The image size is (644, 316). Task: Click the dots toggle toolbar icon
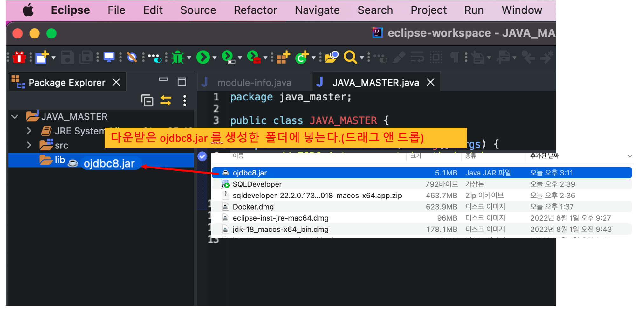coord(155,58)
